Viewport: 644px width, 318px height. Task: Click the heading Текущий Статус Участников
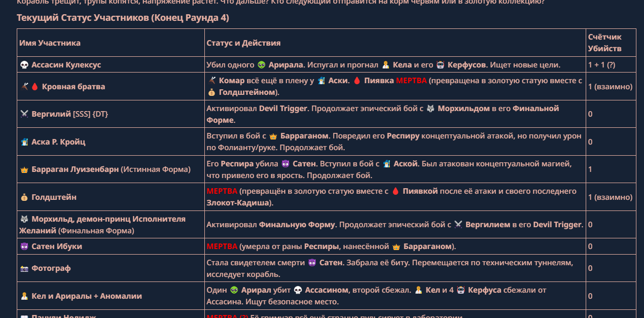(x=123, y=18)
